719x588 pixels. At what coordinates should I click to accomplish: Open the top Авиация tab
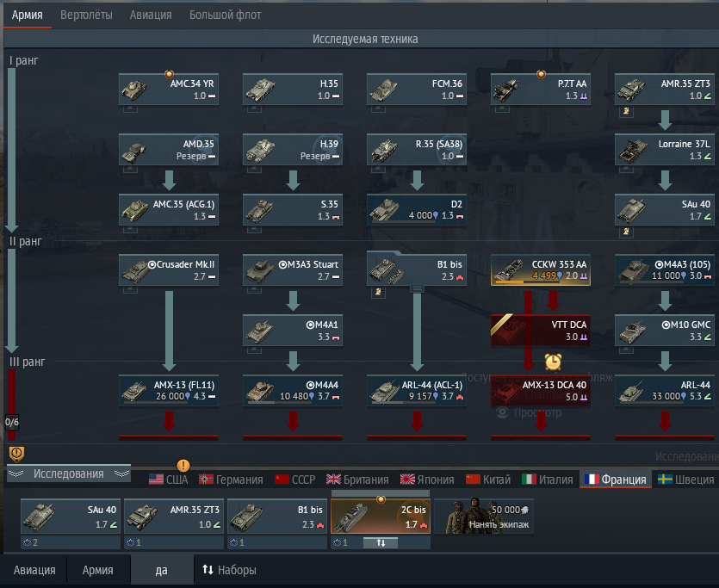pyautogui.click(x=151, y=15)
